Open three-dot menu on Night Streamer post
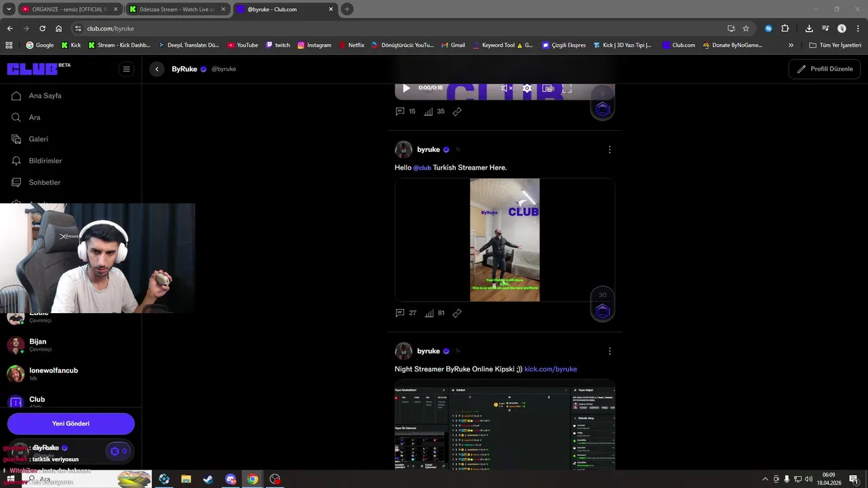Image resolution: width=868 pixels, height=488 pixels. pos(610,351)
